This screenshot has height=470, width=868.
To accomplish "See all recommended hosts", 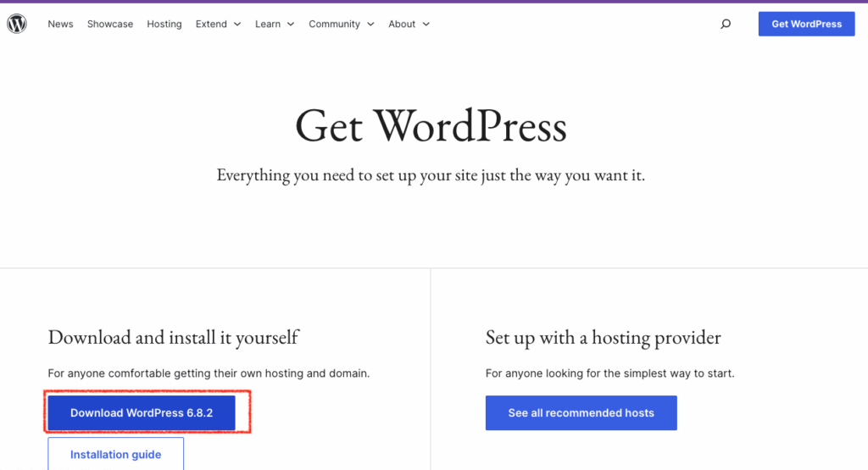I will (x=581, y=412).
